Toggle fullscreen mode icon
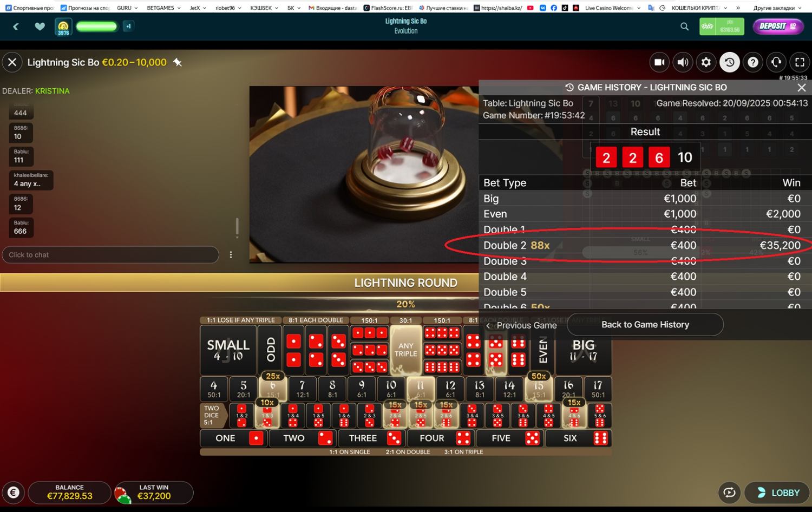 800,62
